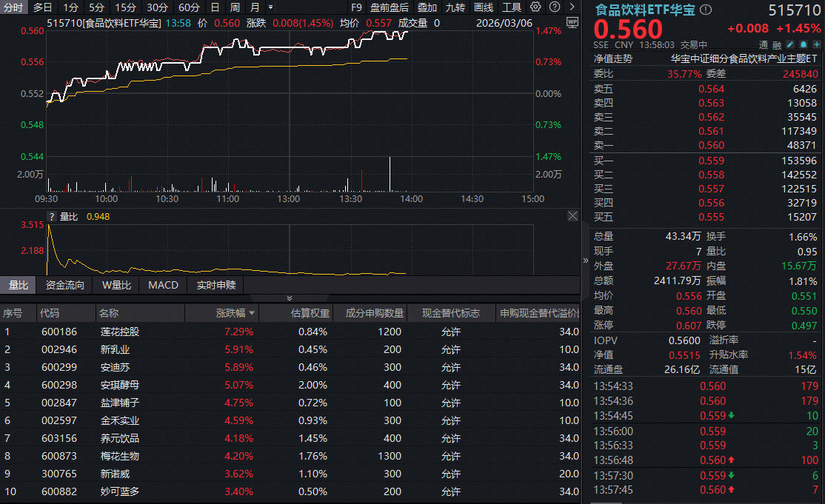Image resolution: width=825 pixels, height=504 pixels.
Task: Toggle 叠加 overlay comparison
Action: (x=427, y=7)
